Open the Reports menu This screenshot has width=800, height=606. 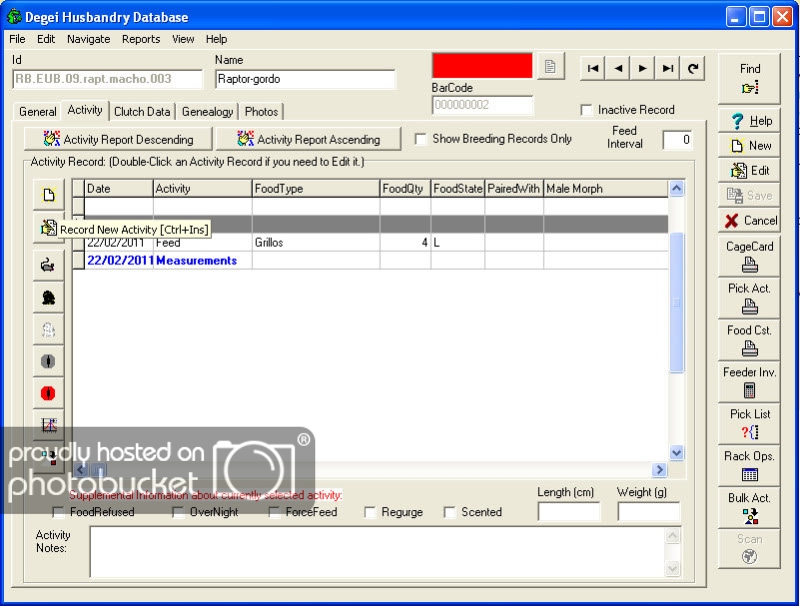[x=141, y=39]
